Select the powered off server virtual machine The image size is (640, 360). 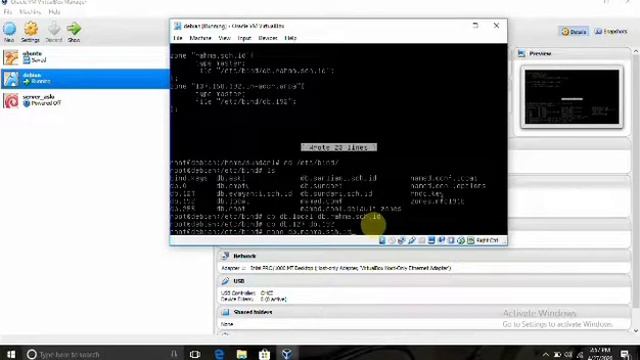(85, 100)
